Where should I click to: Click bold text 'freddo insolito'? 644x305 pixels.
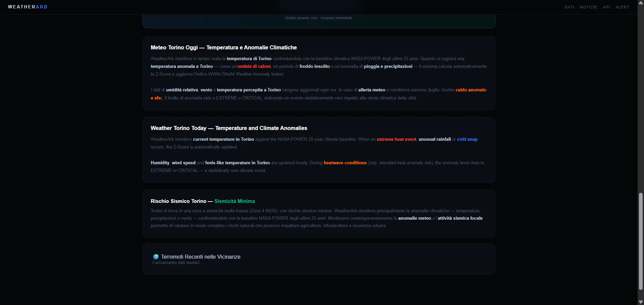click(315, 67)
